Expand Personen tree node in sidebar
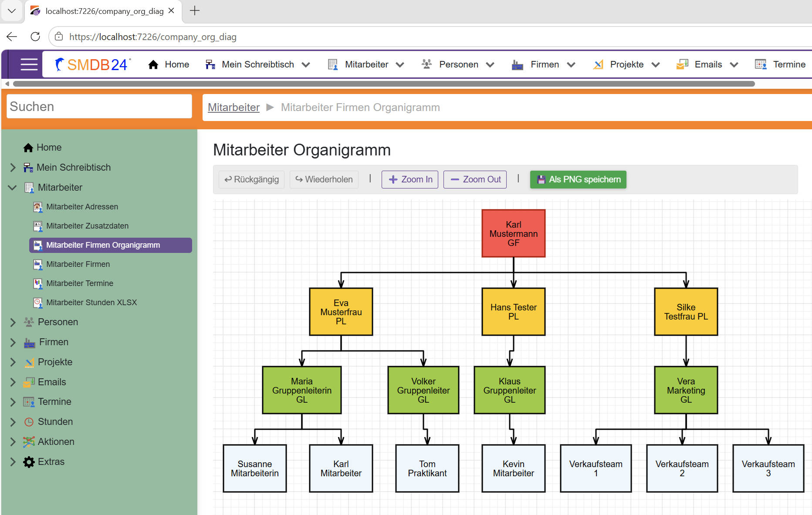This screenshot has height=515, width=812. tap(13, 322)
